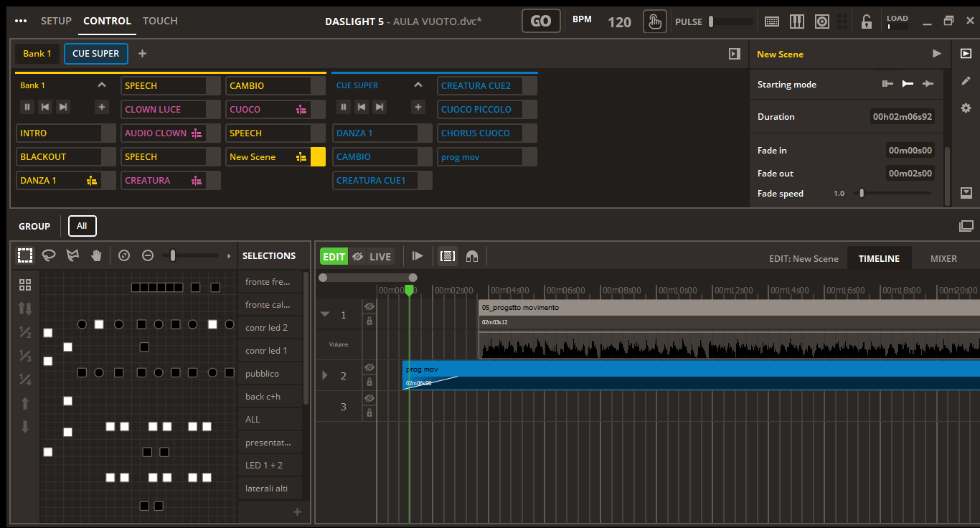Click the unlock padlock icon
Viewport: 980px width, 528px height.
(x=867, y=22)
